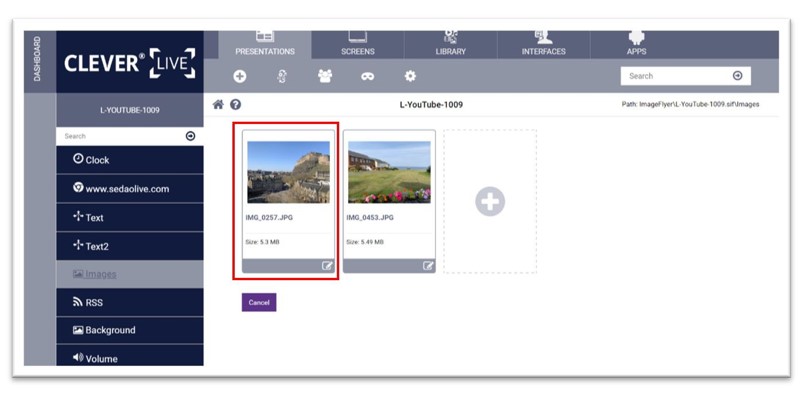804x395 pixels.
Task: Click the settings gear icon
Action: (410, 76)
